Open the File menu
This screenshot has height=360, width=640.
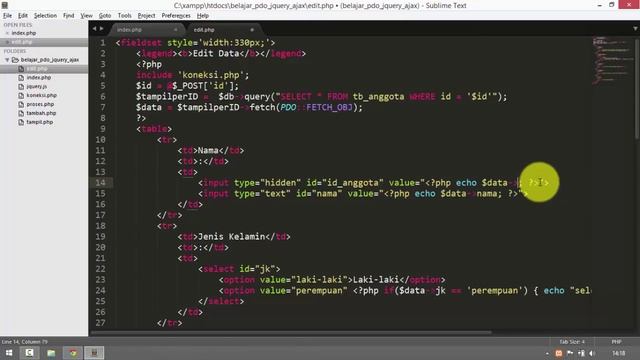coord(7,16)
